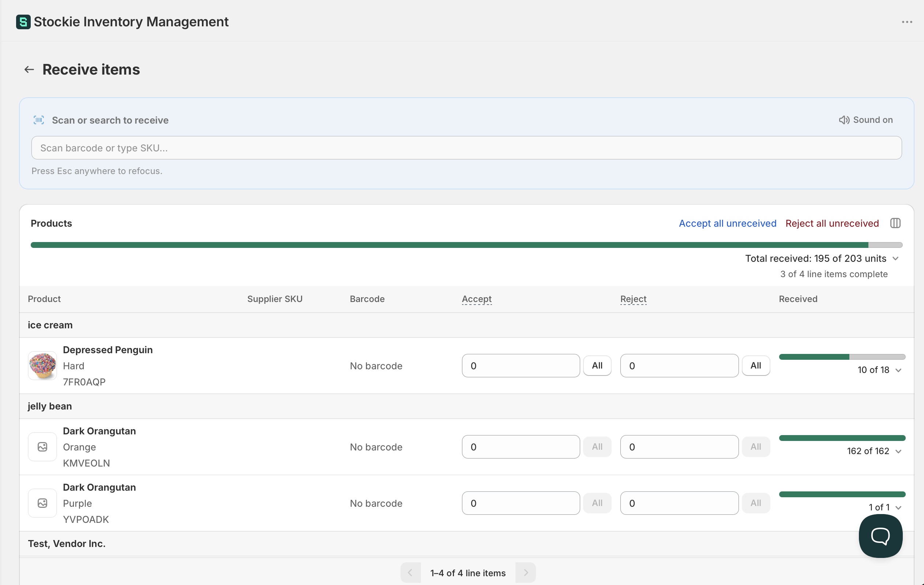The width and height of the screenshot is (924, 585).
Task: Click the overall received progress bar
Action: (467, 245)
